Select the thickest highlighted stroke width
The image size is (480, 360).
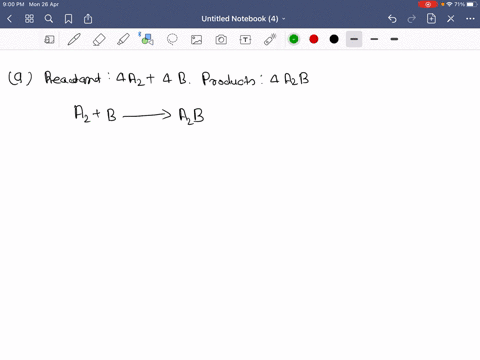coord(354,39)
